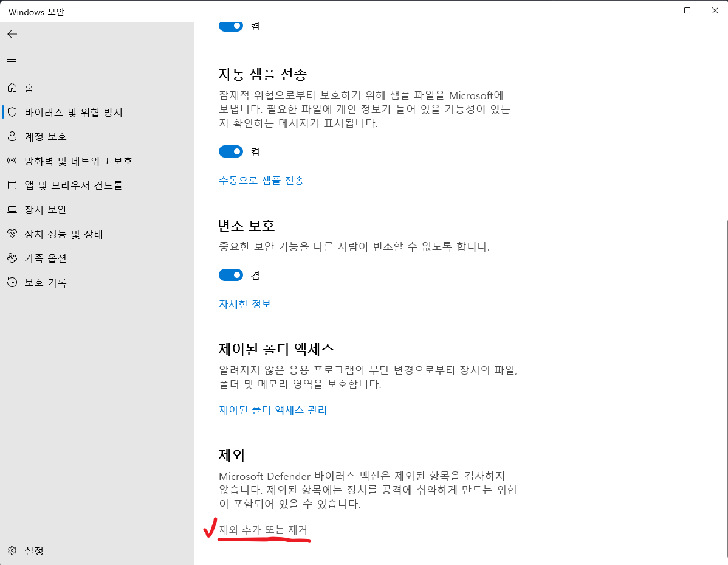The image size is (728, 565).
Task: Disable the 자동 샘플 전송 toggle
Action: coord(231,151)
